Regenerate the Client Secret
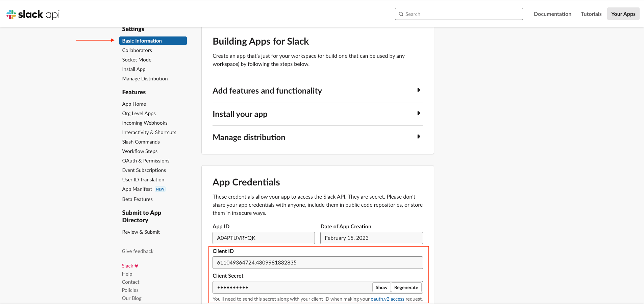The width and height of the screenshot is (644, 304). (406, 287)
